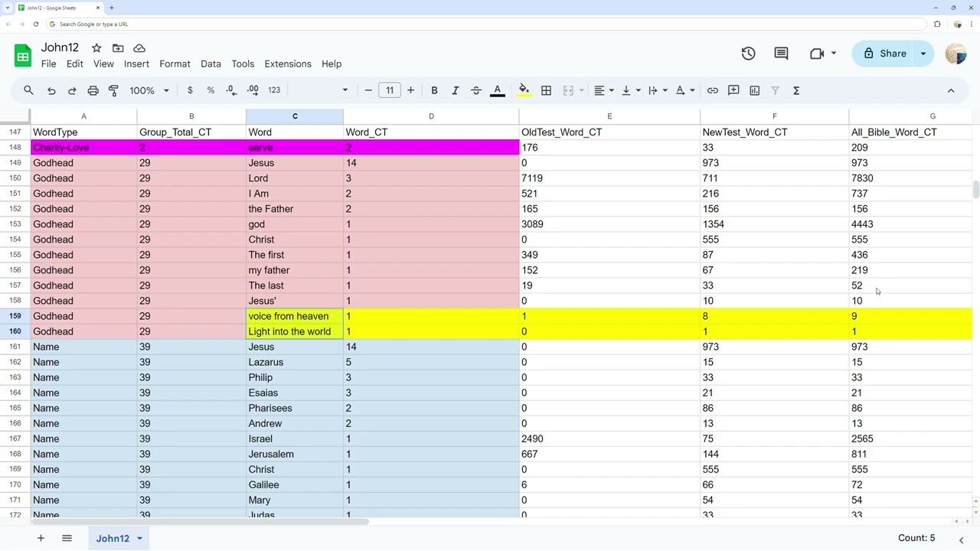Reload the browser page
980x551 pixels.
(x=35, y=24)
